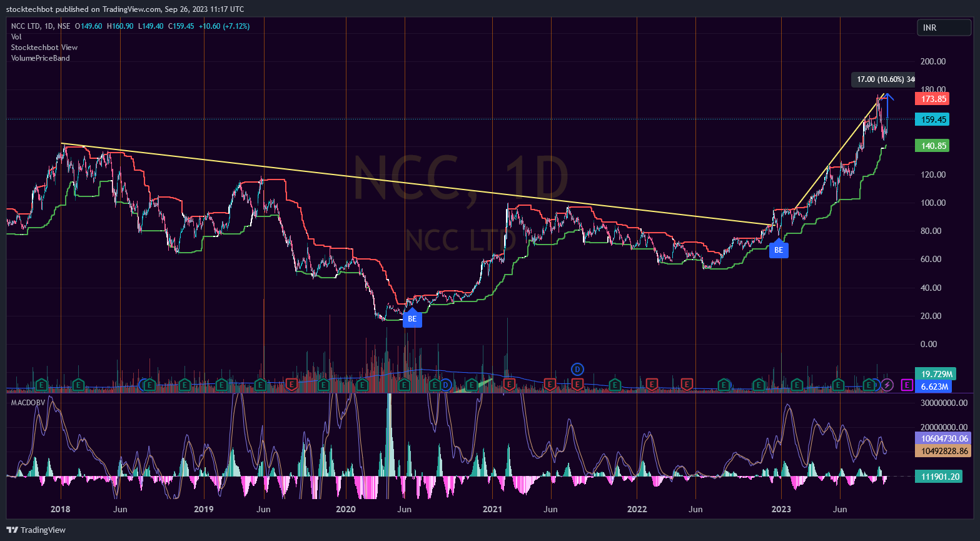Click the +10.60 (+7.12%) change value
The height and width of the screenshot is (541, 980).
click(225, 26)
